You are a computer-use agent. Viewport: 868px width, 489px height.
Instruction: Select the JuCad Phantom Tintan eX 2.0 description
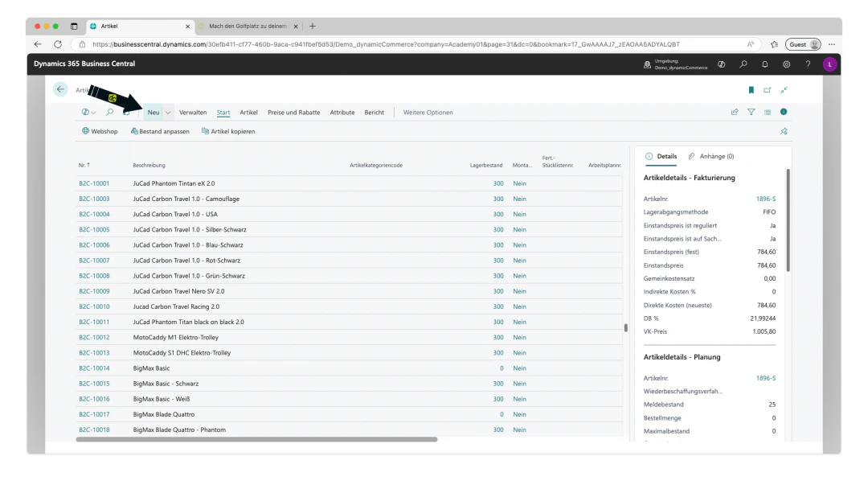(x=174, y=183)
